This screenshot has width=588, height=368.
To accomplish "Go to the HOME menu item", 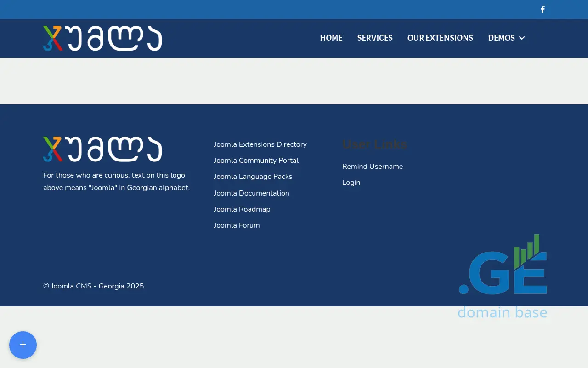I will click(331, 38).
